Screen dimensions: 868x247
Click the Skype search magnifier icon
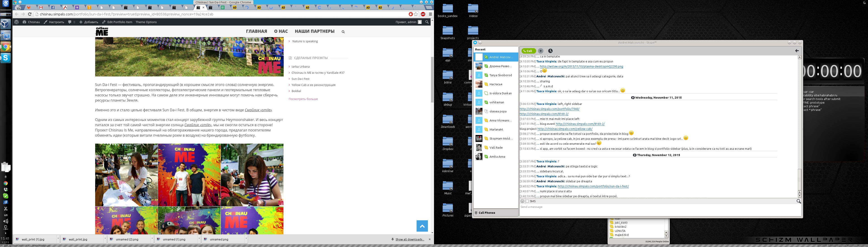tap(799, 201)
